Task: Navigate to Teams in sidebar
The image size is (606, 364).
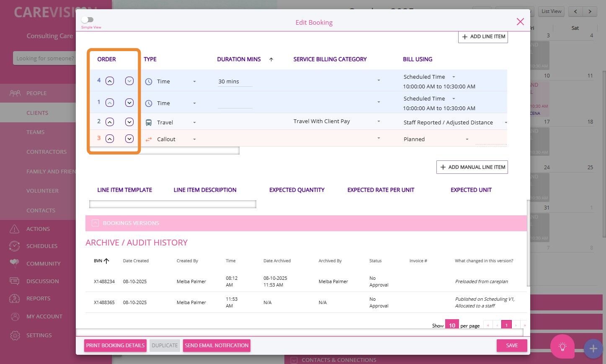Action: tap(35, 132)
